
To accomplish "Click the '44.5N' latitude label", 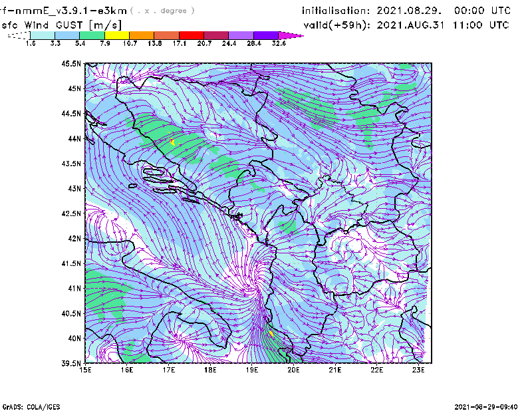I will [x=71, y=113].
